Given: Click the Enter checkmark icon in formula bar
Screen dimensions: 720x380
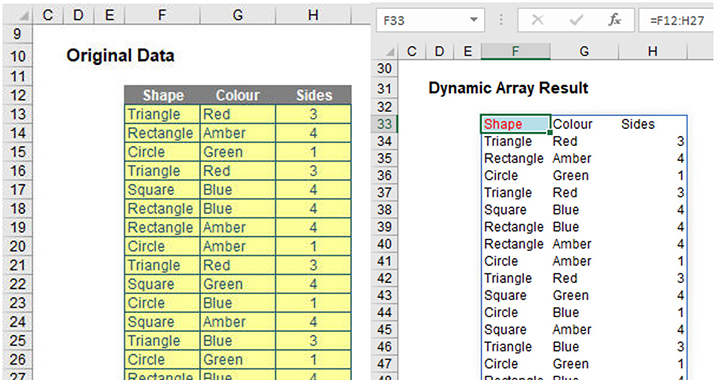Looking at the screenshot, I should (x=576, y=20).
